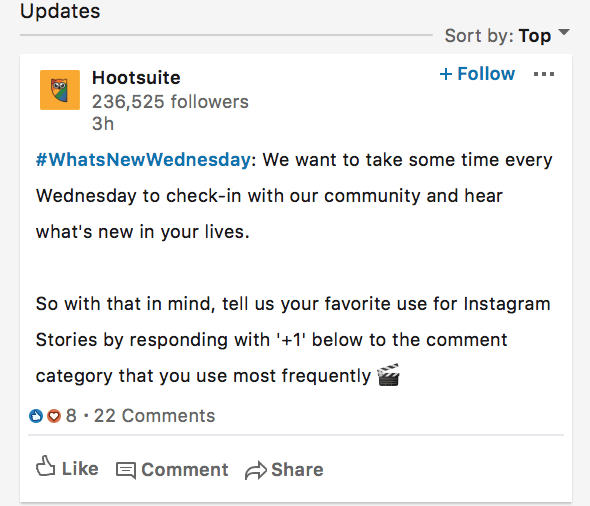Expand the Sort by dropdown arrow
Image resolution: width=590 pixels, height=506 pixels.
(x=564, y=32)
